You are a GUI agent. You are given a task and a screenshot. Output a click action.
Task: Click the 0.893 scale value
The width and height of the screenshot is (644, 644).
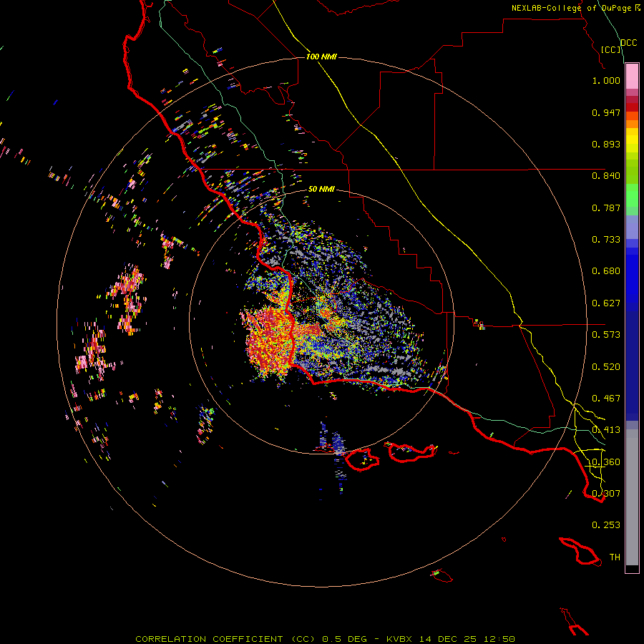pos(606,144)
